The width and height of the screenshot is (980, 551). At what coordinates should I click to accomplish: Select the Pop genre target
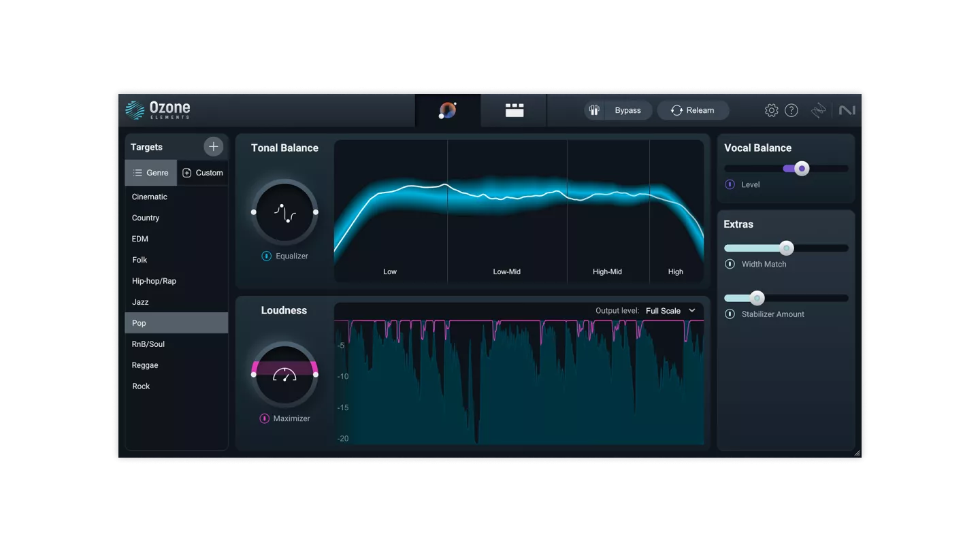point(176,323)
